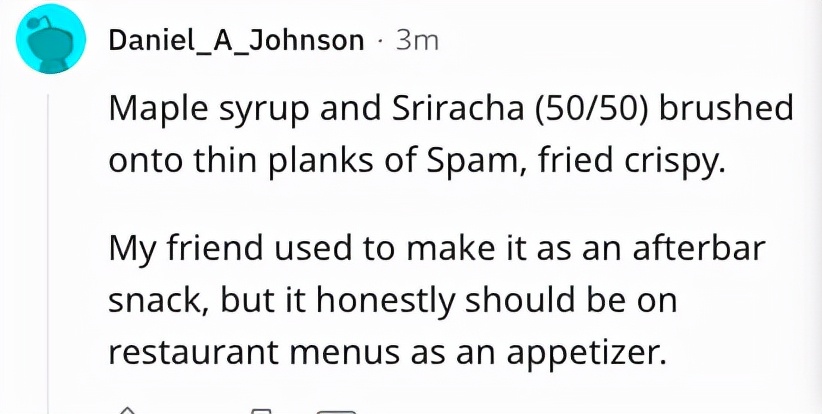
Task: Open Daniel_A_Johnson's avatar icon
Action: pyautogui.click(x=49, y=39)
